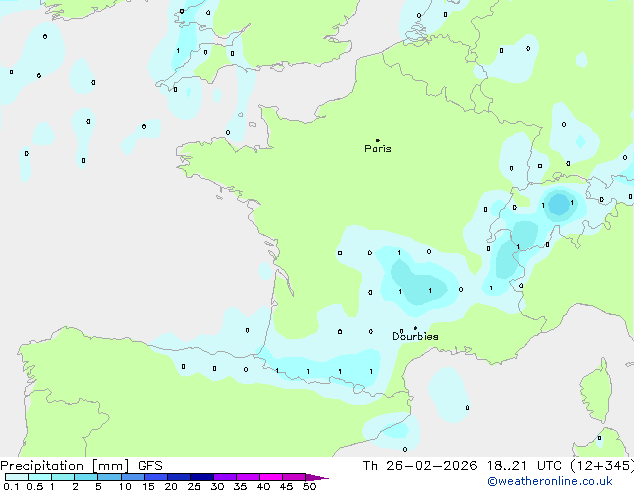The height and width of the screenshot is (490, 634).
Task: Click the 0.1–0.5 mm legend color box
Action: (x=17, y=477)
